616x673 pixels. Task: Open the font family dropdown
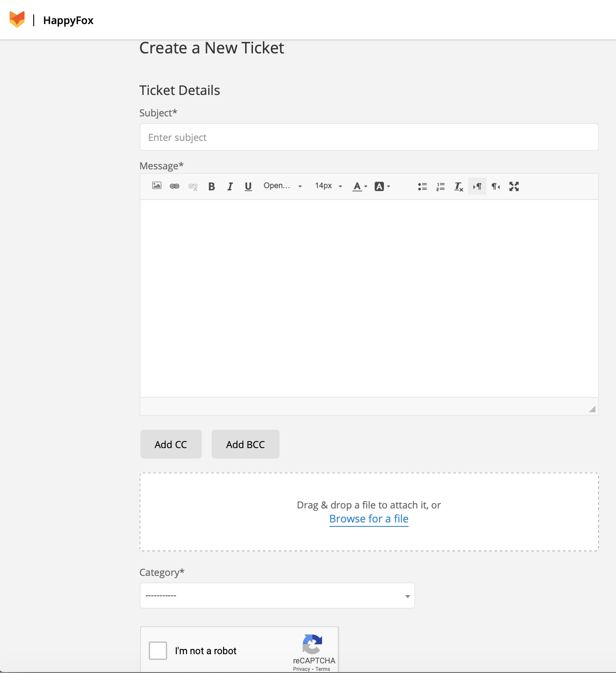(x=283, y=186)
